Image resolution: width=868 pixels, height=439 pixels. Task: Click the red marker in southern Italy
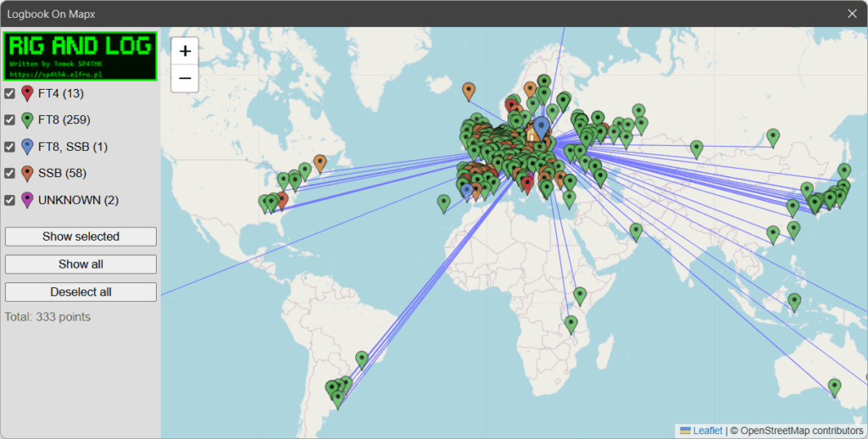pyautogui.click(x=527, y=183)
